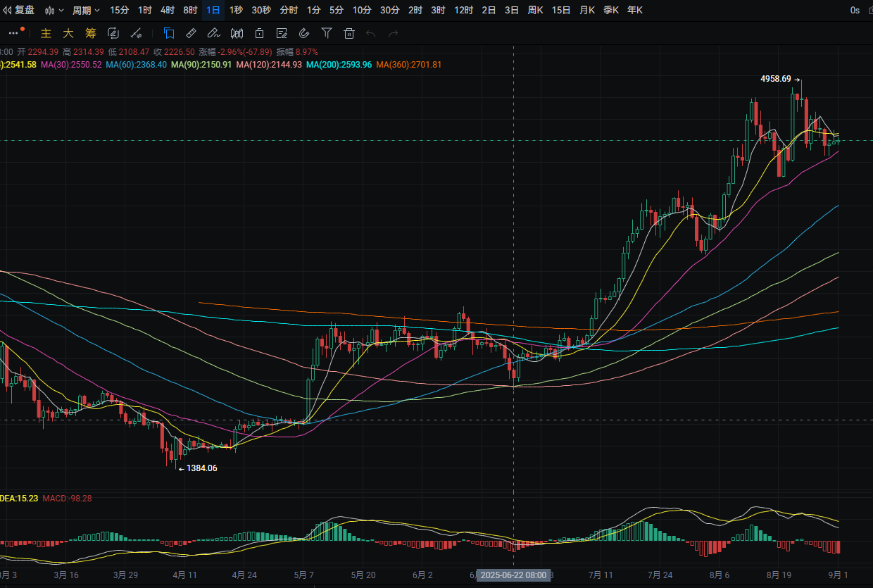Image resolution: width=873 pixels, height=588 pixels.
Task: Select the 周K weekly timeframe tab
Action: 536,11
